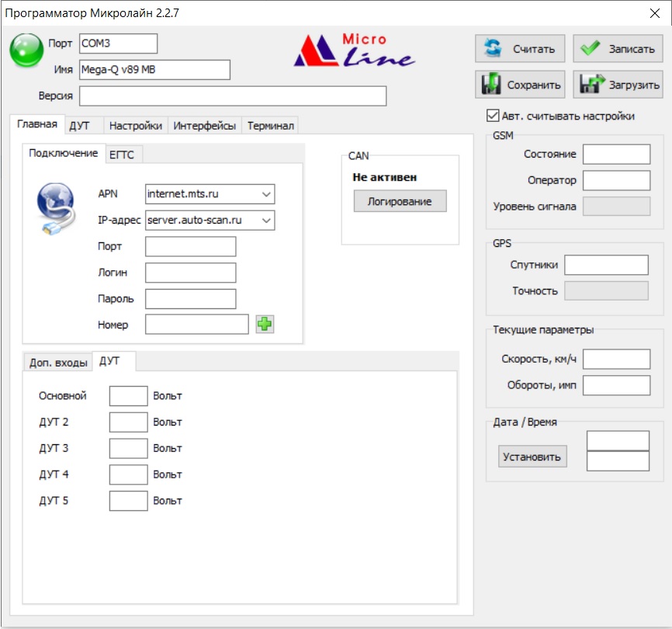Expand the APN dropdown list
Screen dimensions: 672x629
point(266,194)
